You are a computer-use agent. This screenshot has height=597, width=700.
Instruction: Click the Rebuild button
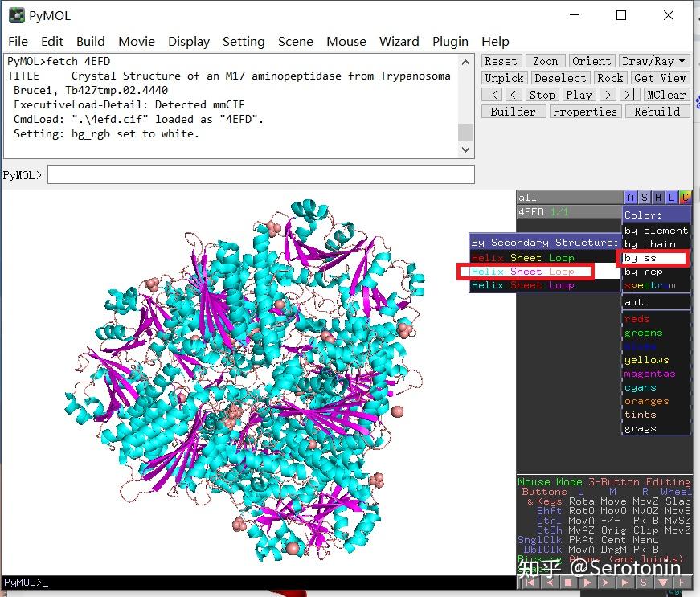pyautogui.click(x=657, y=112)
